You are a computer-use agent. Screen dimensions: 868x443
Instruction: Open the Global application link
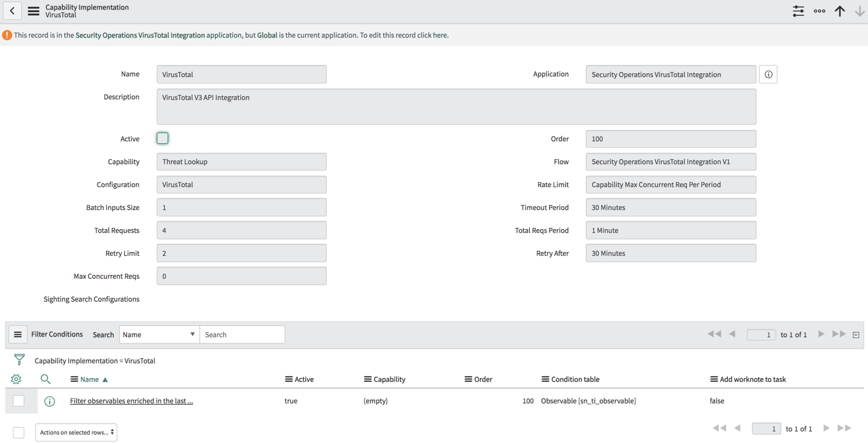click(267, 35)
